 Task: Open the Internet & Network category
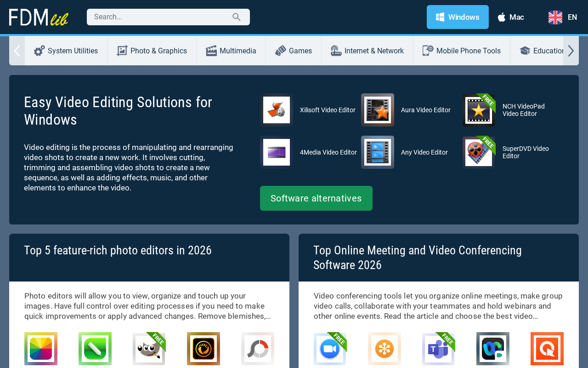click(367, 51)
